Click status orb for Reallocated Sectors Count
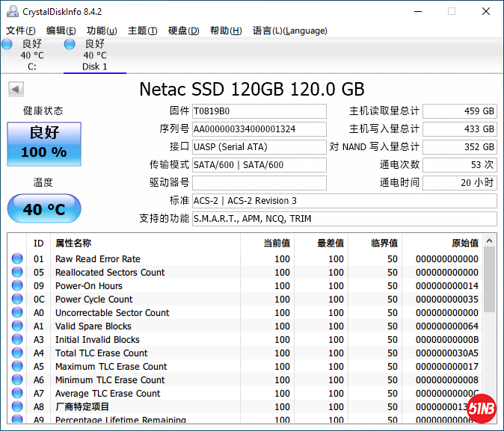This screenshot has height=431, width=504. 17,273
